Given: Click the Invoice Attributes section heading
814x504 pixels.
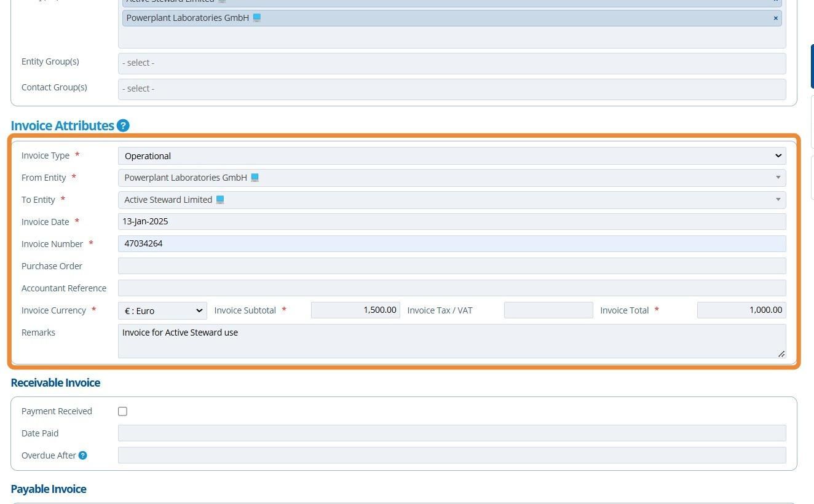Looking at the screenshot, I should pyautogui.click(x=63, y=125).
